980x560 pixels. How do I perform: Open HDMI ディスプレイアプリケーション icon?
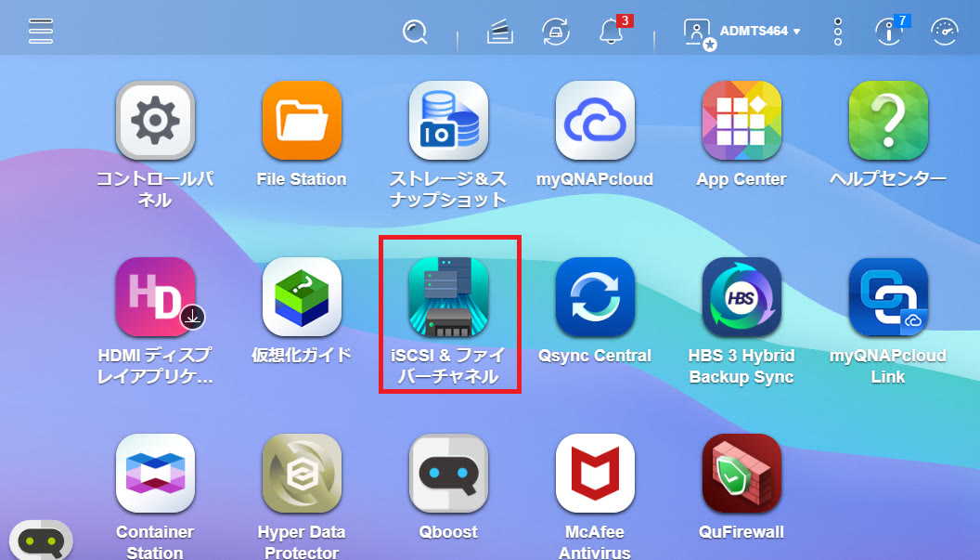[155, 296]
